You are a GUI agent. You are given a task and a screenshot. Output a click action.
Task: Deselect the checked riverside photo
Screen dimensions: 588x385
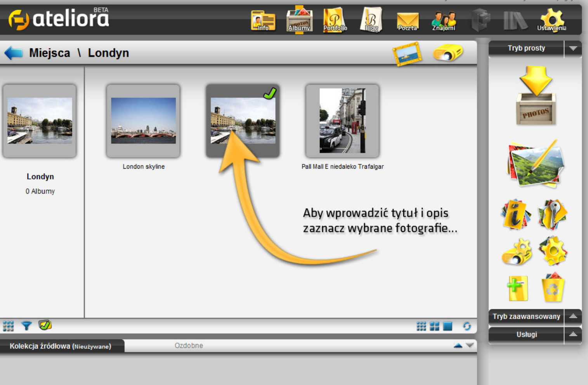pos(243,121)
